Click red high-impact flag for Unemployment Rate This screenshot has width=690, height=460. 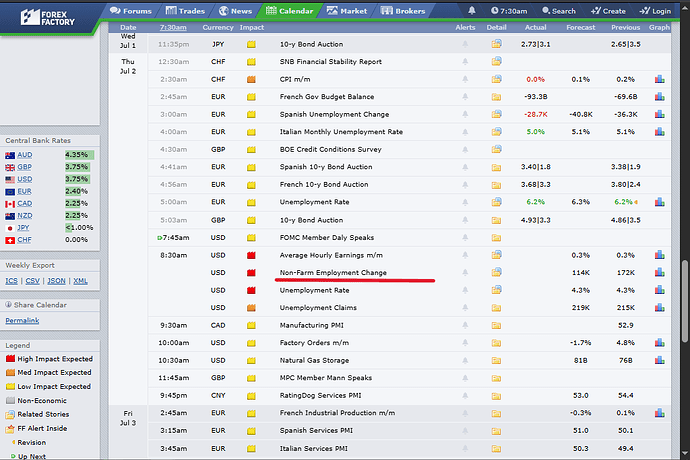[x=251, y=290]
